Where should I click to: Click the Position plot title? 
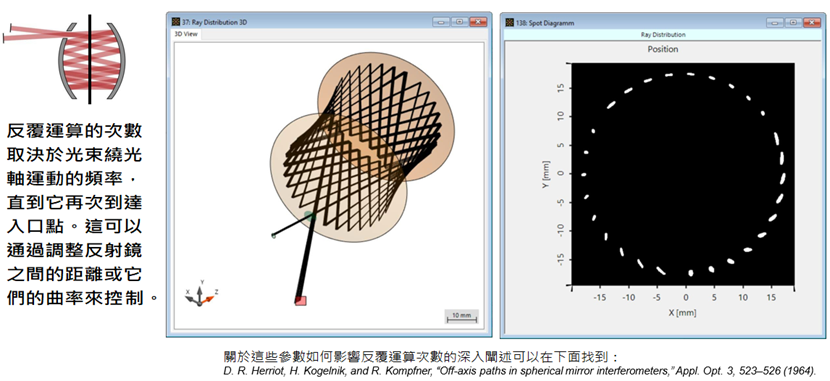(663, 49)
